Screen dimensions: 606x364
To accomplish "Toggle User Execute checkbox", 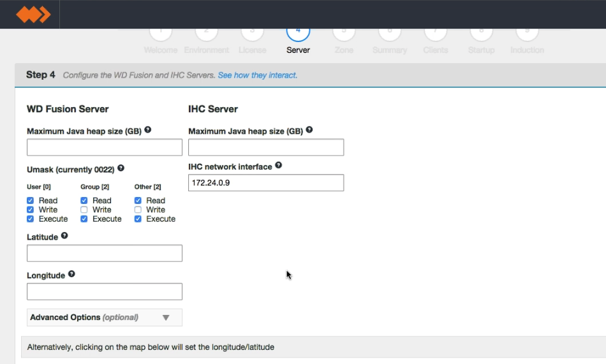I will pos(30,219).
